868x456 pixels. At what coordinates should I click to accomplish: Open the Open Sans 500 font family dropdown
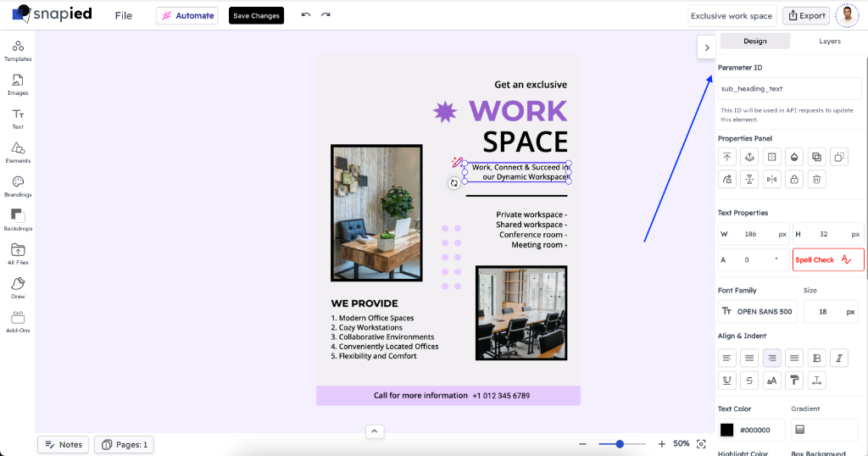click(757, 311)
